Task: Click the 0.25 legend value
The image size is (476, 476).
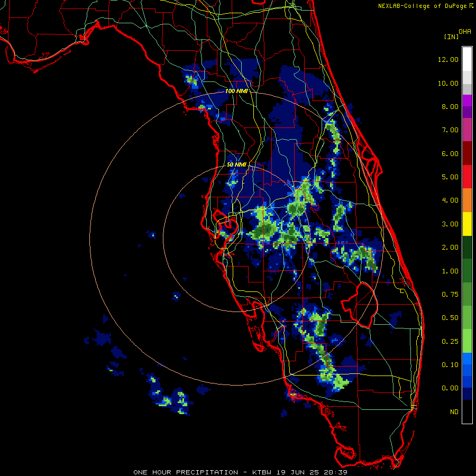Action: [x=450, y=342]
